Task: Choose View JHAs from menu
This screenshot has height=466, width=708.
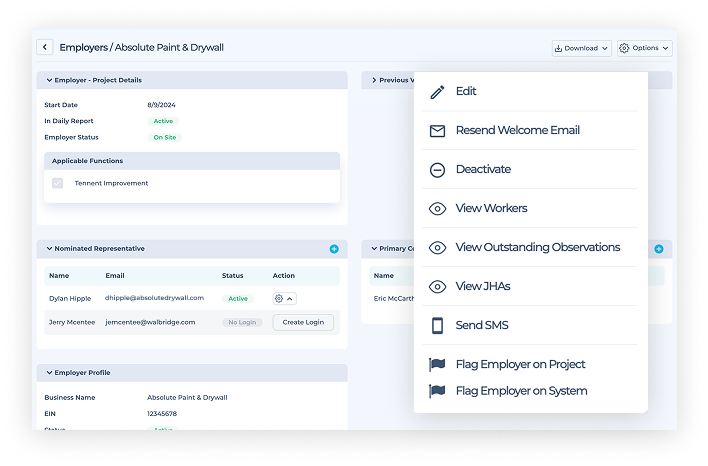Action: point(530,286)
